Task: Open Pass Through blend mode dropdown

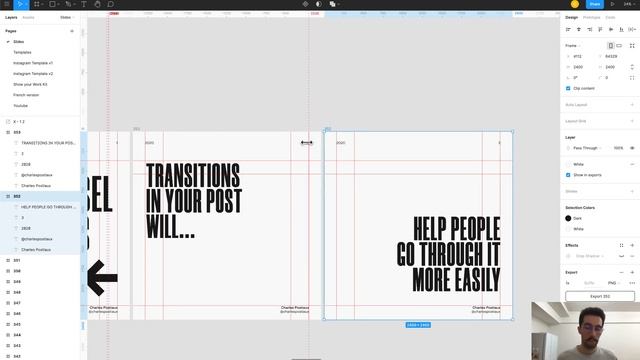Action: click(x=587, y=148)
